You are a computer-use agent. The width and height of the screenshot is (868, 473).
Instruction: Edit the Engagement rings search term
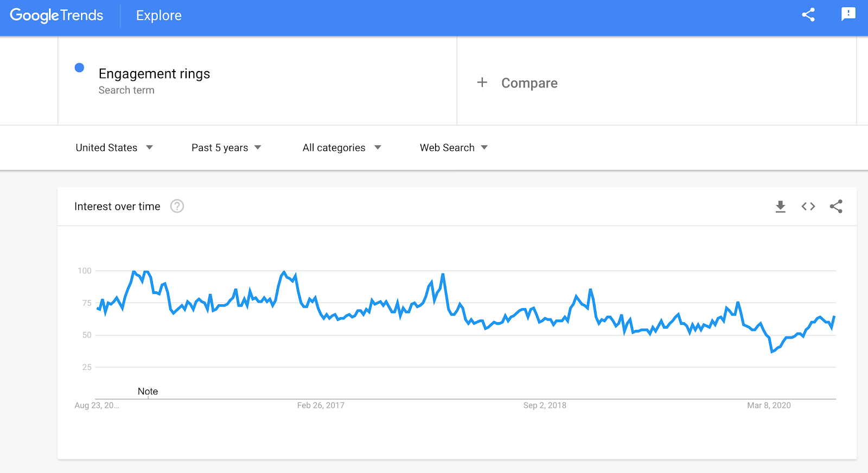pos(154,74)
